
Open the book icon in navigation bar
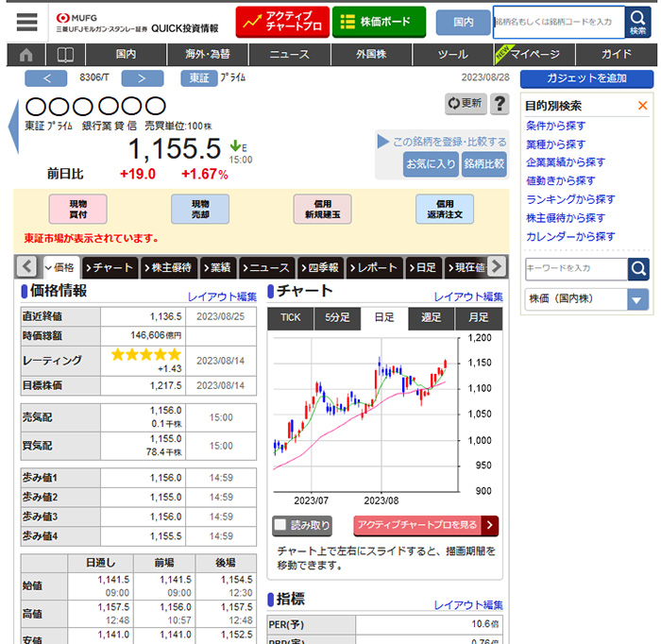(65, 55)
